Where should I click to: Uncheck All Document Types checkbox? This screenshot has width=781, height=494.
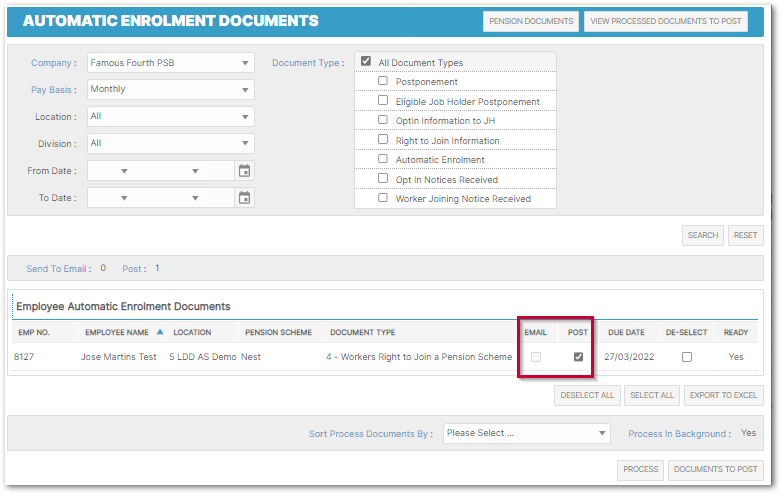click(x=366, y=62)
